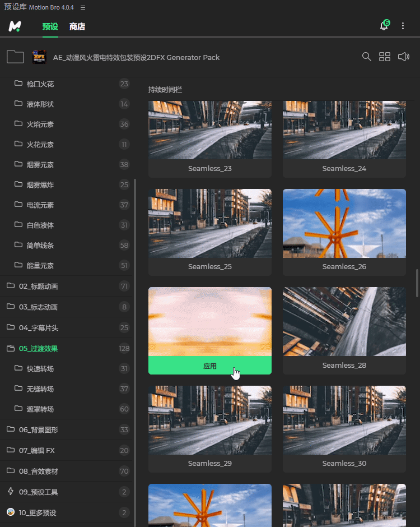Select the Seamless_25 preset thumbnail
Viewport: 420px width, 527px height.
210,224
